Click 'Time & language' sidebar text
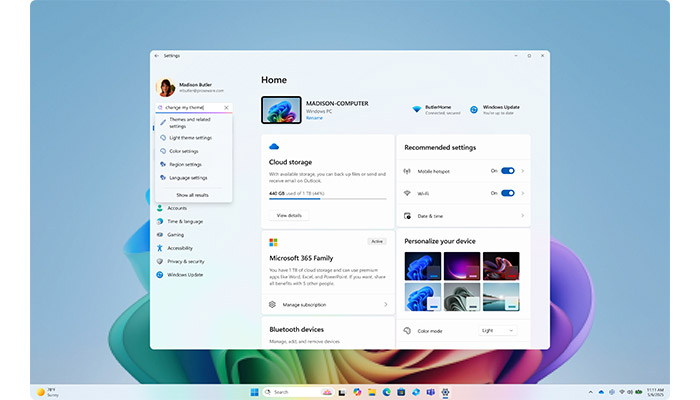 click(185, 221)
